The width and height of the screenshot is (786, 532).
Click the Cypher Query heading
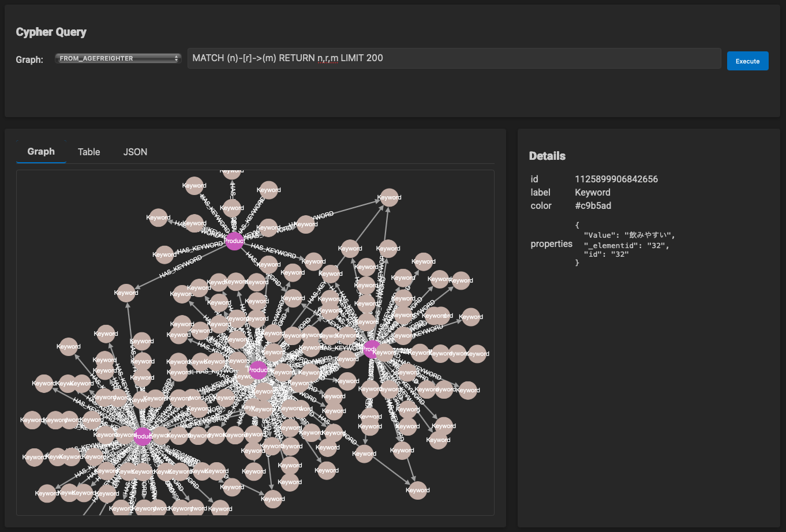point(51,32)
